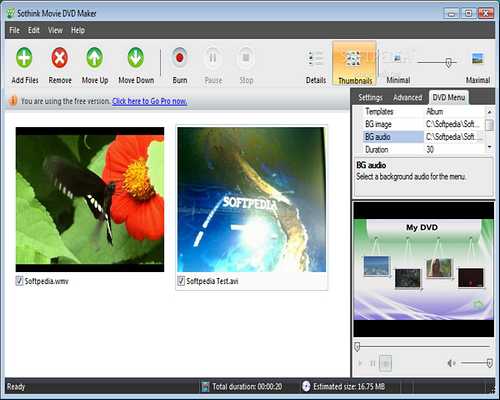The image size is (500, 400).
Task: Click the estimated size disc icon
Action: pyautogui.click(x=306, y=386)
